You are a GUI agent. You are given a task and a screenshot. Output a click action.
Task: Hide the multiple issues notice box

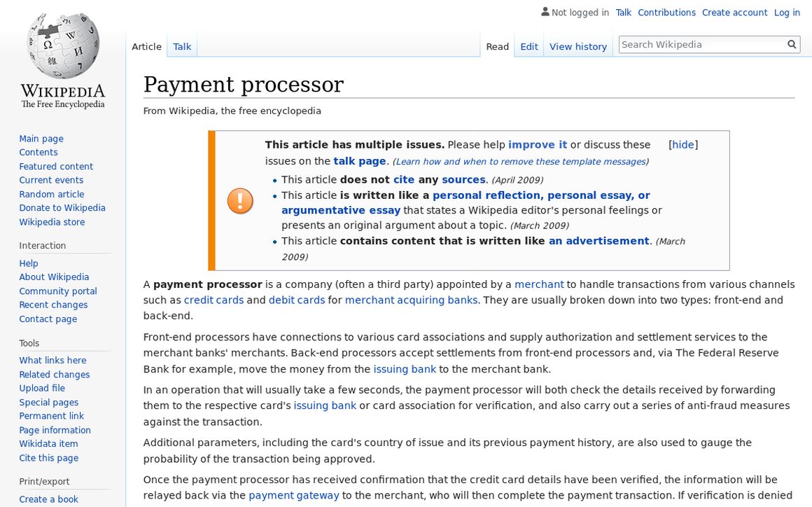pyautogui.click(x=683, y=145)
